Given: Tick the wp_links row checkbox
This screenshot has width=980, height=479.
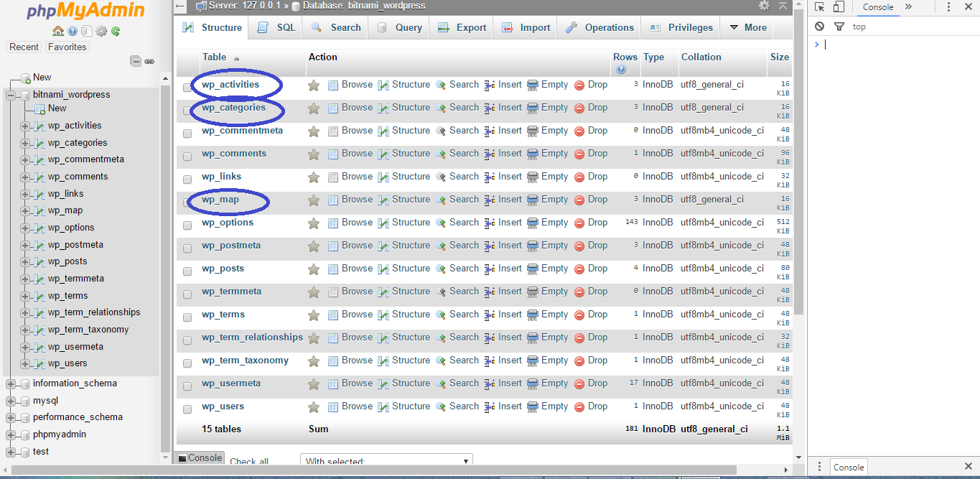Looking at the screenshot, I should point(187,180).
